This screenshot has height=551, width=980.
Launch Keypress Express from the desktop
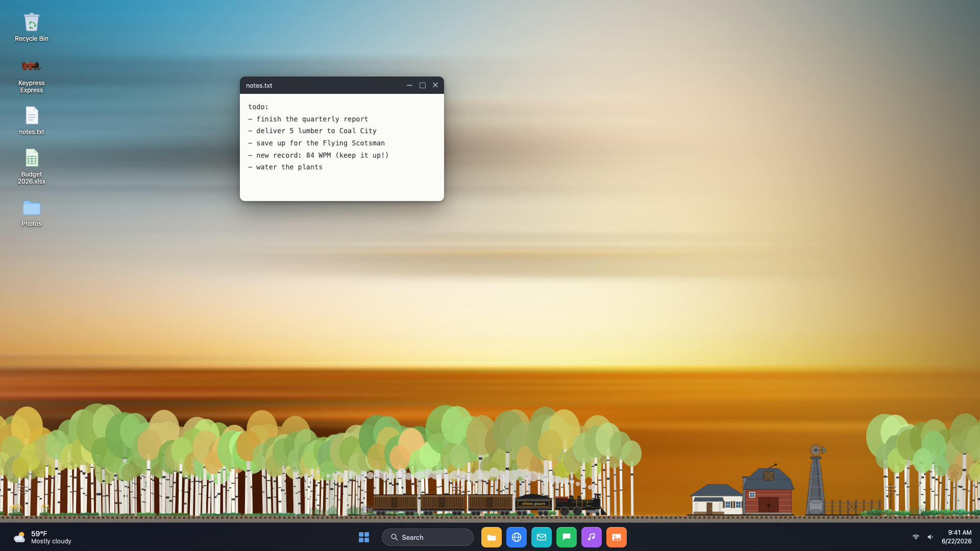coord(32,76)
